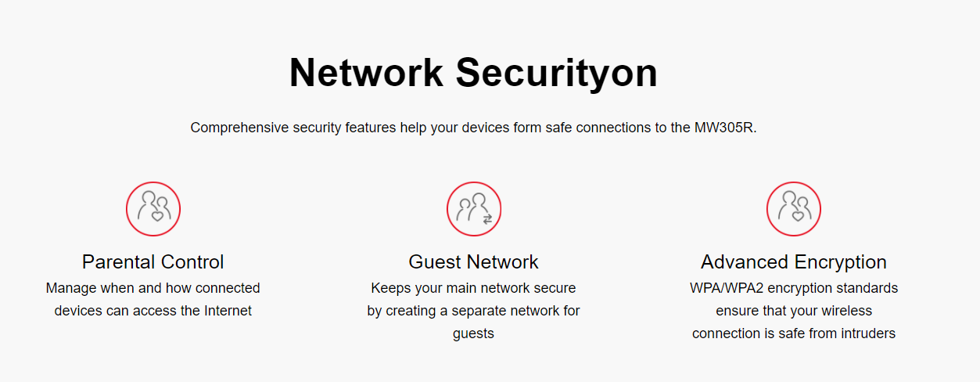Click the heart symbol in Advanced Encryption icon
This screenshot has width=980, height=382.
(x=798, y=215)
